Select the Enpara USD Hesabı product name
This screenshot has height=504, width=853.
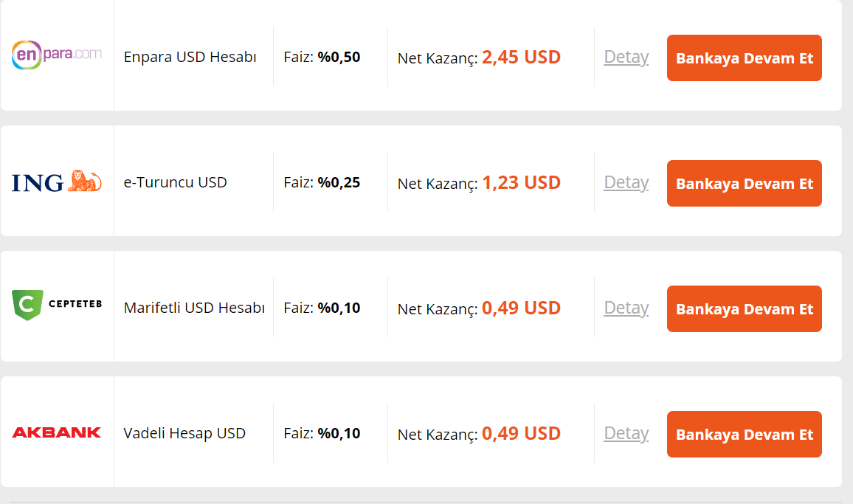(x=190, y=57)
